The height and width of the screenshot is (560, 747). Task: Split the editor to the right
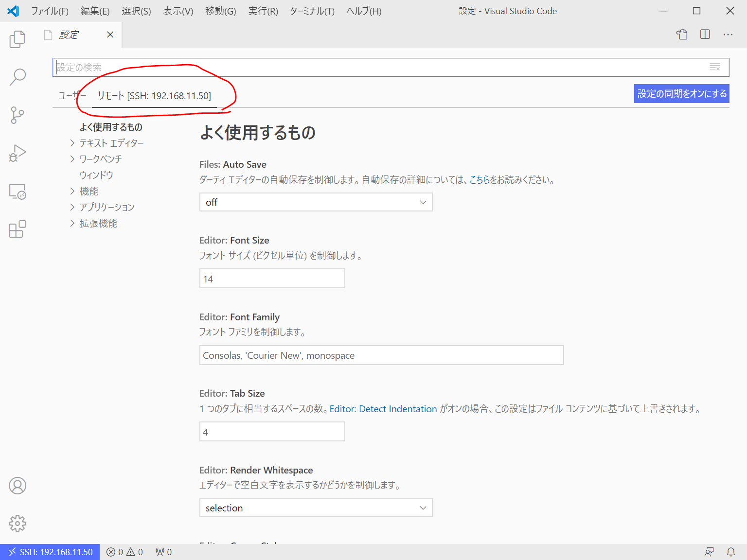point(705,35)
